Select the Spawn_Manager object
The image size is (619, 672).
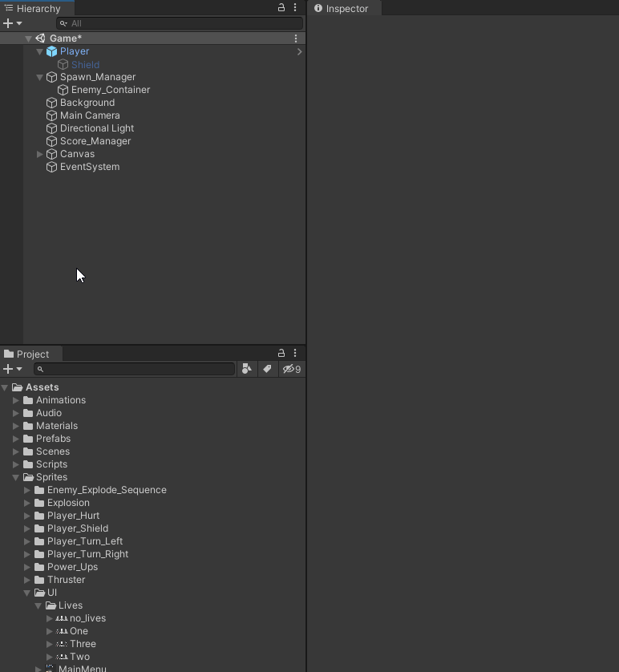tap(98, 77)
